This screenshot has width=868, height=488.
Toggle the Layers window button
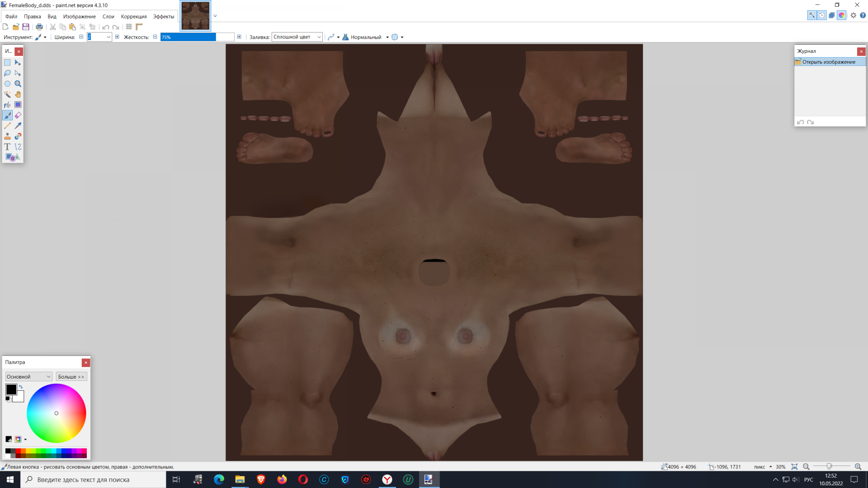(831, 15)
